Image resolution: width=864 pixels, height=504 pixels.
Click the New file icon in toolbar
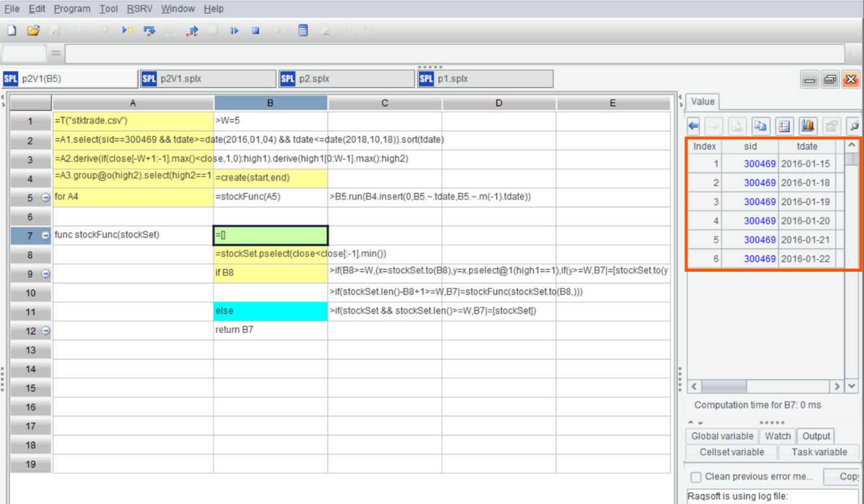[x=11, y=31]
